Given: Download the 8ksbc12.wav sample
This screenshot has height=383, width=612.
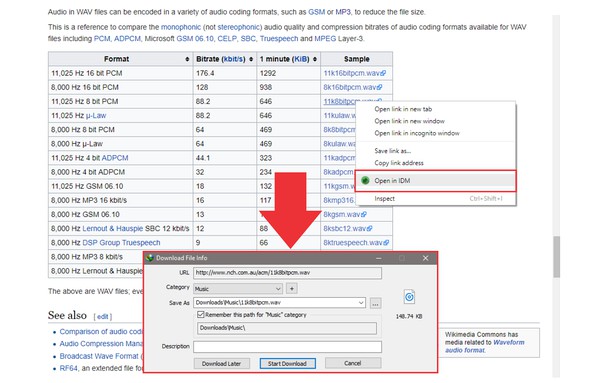Looking at the screenshot, I should (345, 228).
